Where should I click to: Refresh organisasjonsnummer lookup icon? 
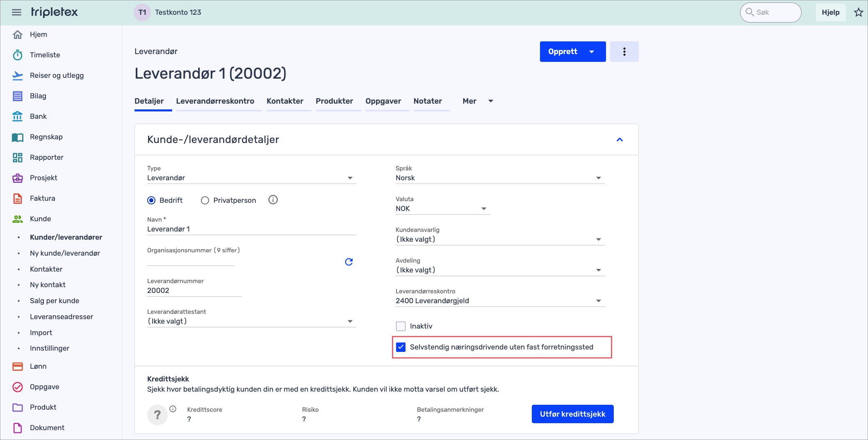pos(349,261)
